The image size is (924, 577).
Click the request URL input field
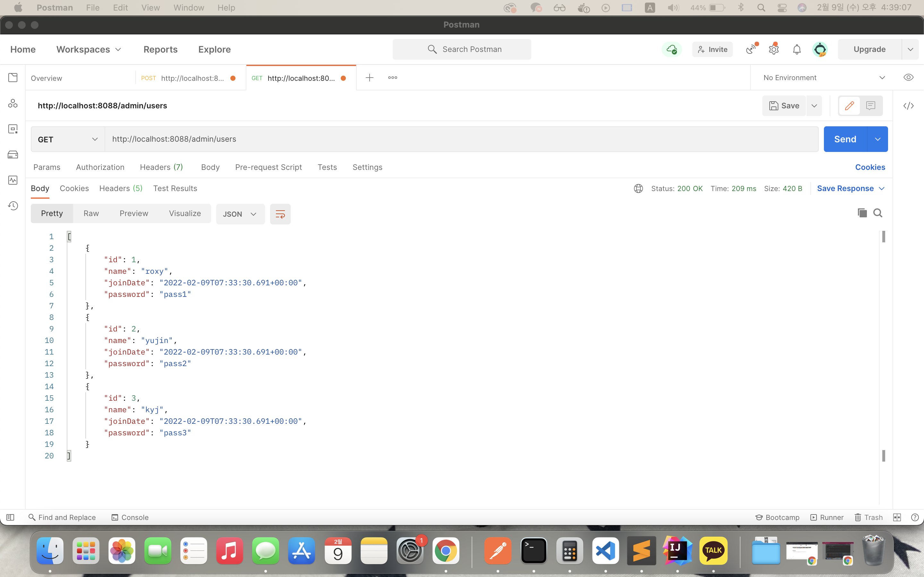(x=458, y=139)
